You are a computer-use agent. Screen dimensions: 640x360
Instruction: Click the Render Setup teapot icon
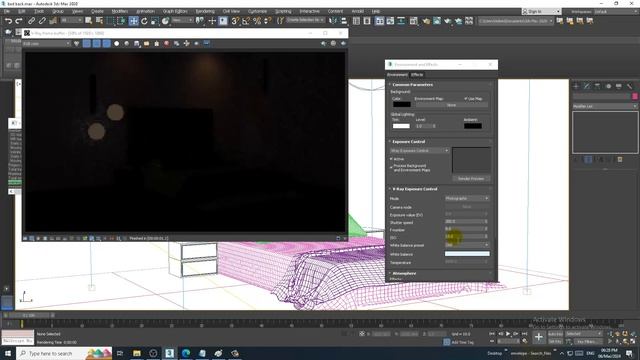(426, 21)
